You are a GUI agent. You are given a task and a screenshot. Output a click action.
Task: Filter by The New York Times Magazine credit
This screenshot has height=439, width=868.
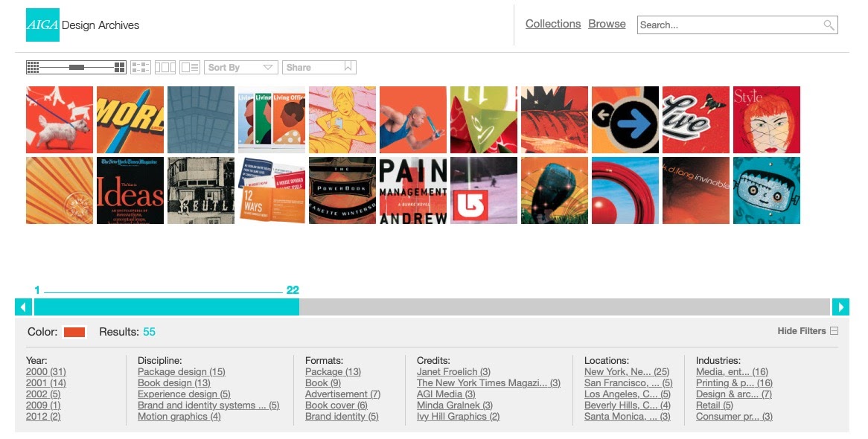[x=489, y=383]
